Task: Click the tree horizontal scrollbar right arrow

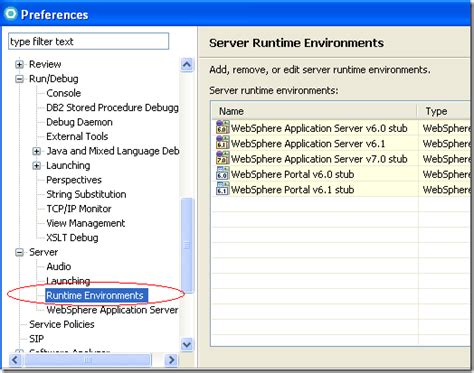Action: coord(172,360)
